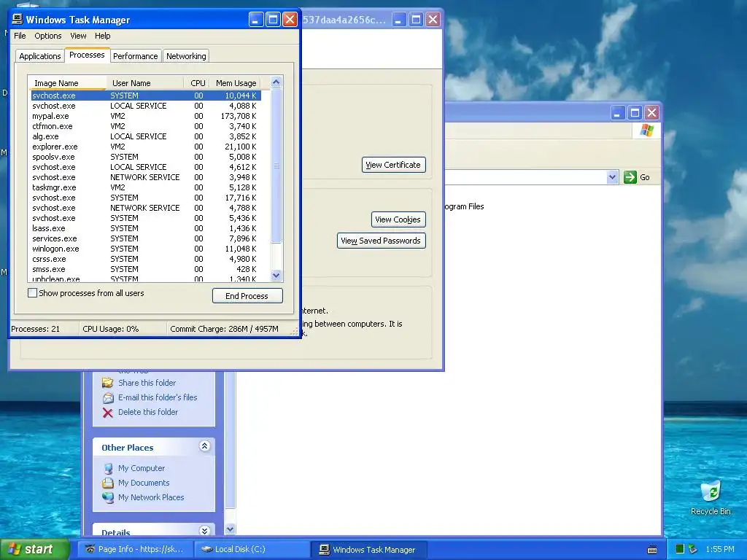Viewport: 747px width, 560px height.
Task: Select the winlogon.exe process row
Action: 146,249
